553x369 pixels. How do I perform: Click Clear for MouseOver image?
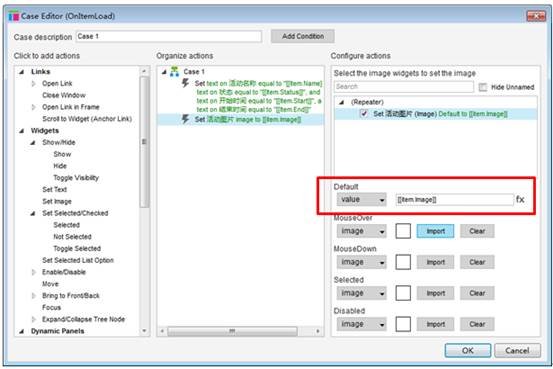click(x=477, y=231)
